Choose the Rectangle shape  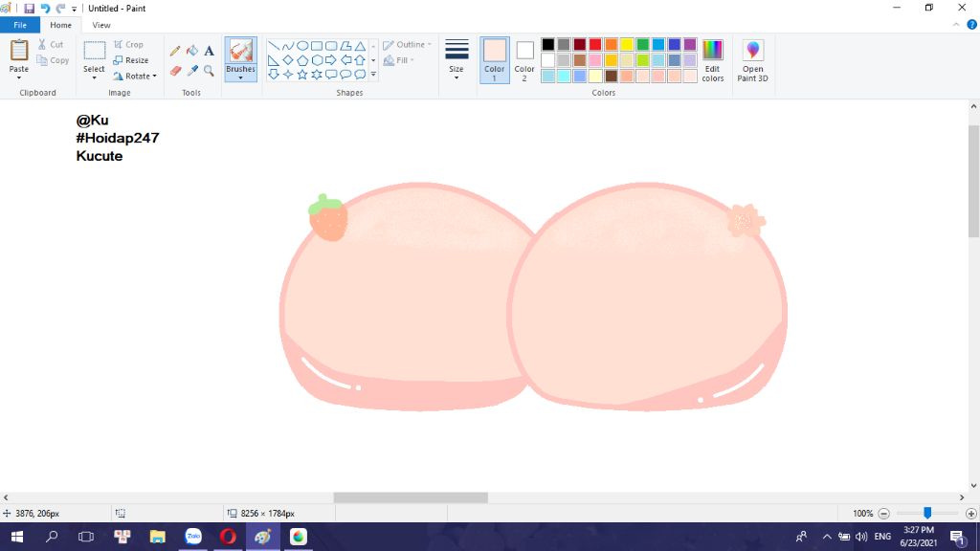[x=317, y=46]
